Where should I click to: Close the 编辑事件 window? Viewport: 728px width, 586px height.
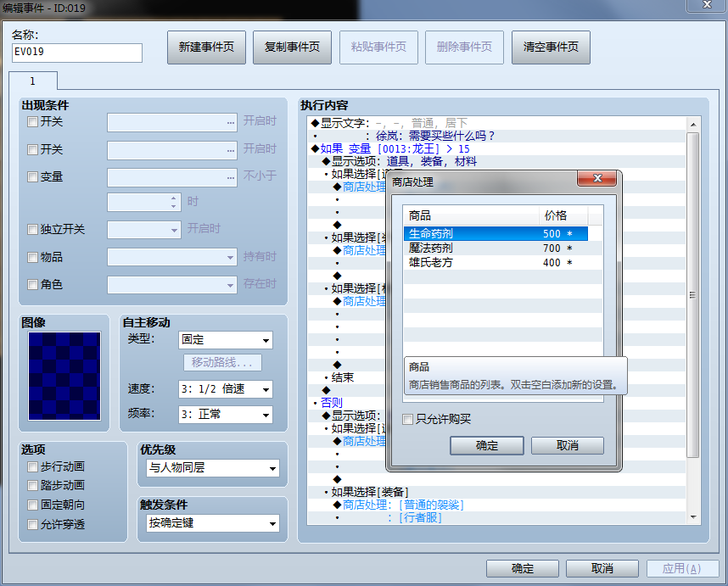click(707, 4)
